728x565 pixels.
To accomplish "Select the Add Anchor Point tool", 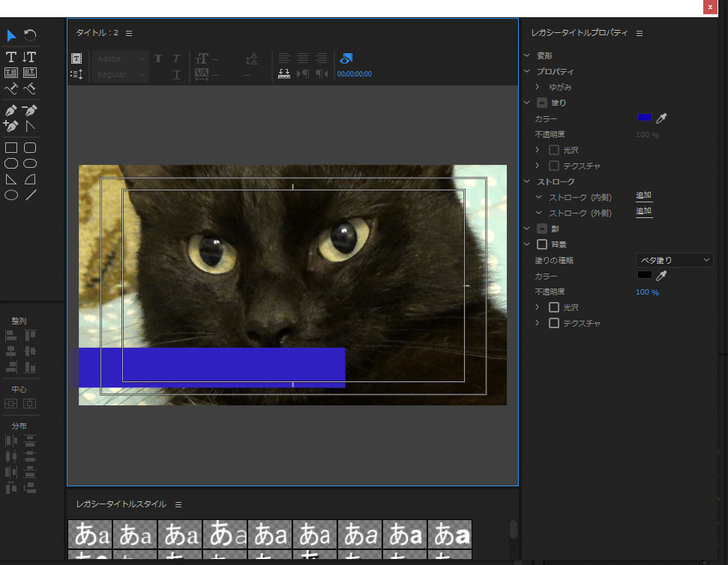I will pyautogui.click(x=11, y=126).
